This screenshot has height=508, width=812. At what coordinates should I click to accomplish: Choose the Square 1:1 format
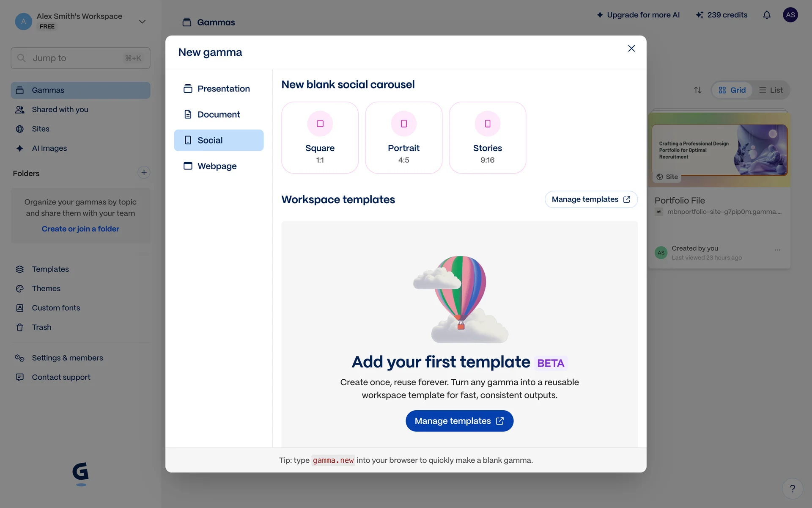tap(320, 138)
